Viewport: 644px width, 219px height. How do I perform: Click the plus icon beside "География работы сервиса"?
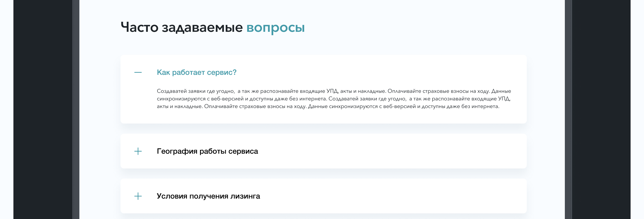138,151
